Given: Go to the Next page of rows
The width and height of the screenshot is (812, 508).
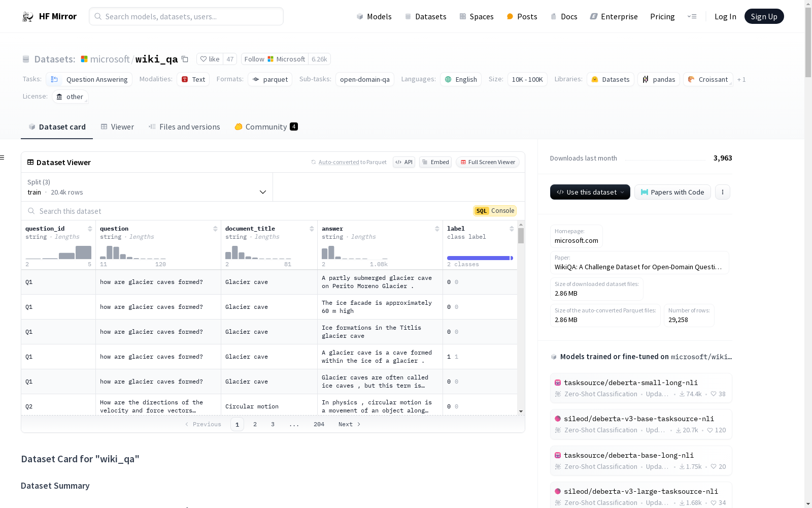Looking at the screenshot, I should pyautogui.click(x=349, y=424).
